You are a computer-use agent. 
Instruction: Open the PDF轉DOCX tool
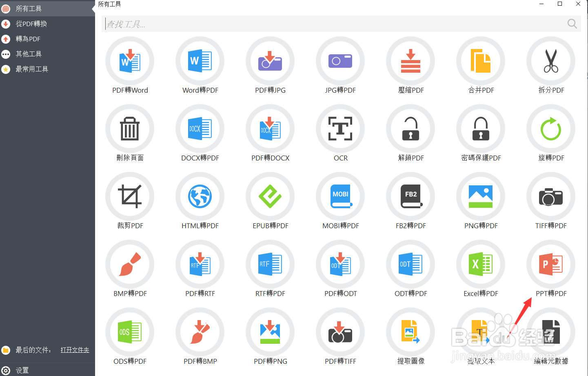(x=270, y=129)
